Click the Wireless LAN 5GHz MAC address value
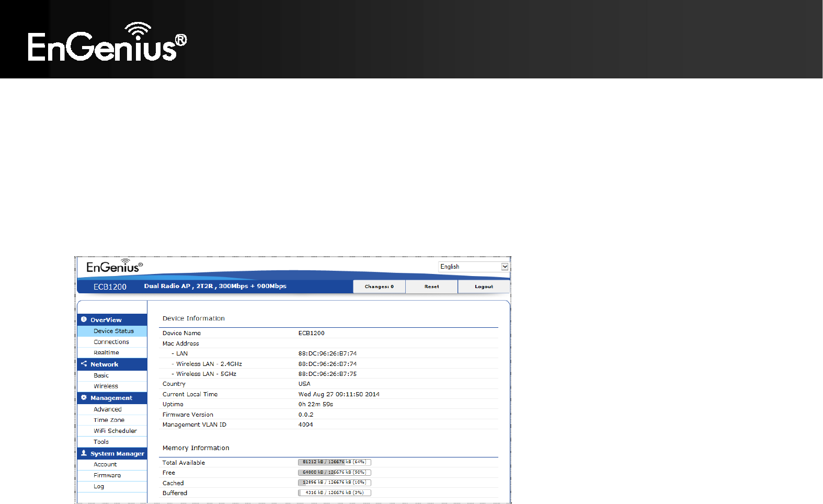Image resolution: width=823 pixels, height=504 pixels. pos(328,374)
